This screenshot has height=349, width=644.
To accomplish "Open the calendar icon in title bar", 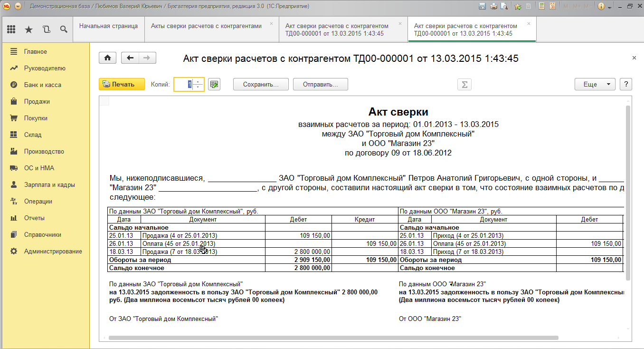I will 552,7.
